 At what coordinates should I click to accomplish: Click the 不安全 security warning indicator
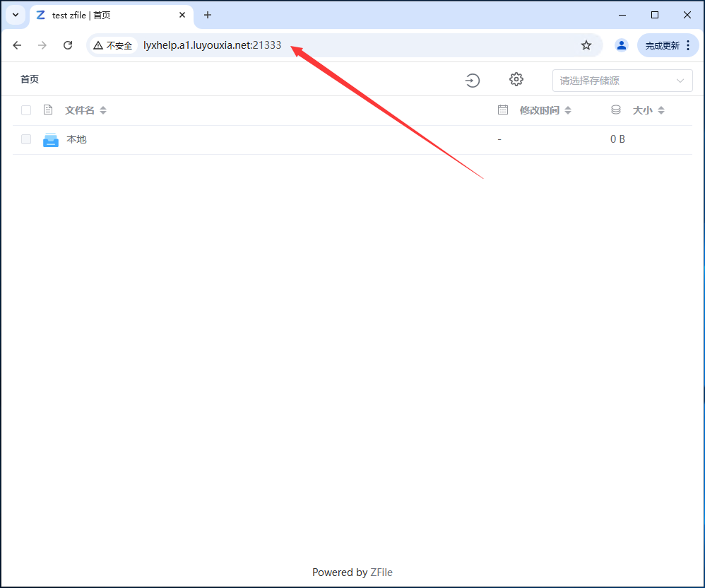pos(113,45)
